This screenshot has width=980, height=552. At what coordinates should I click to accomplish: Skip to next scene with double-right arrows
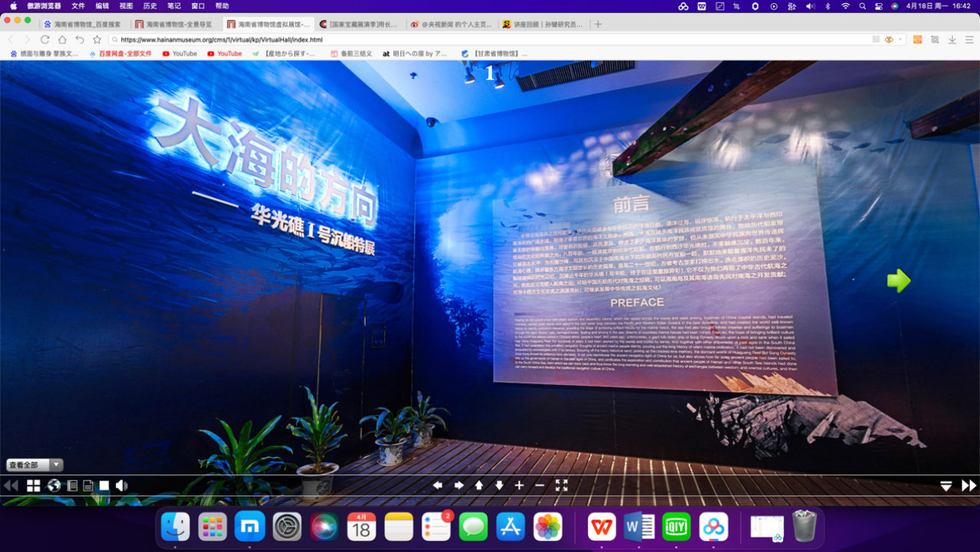[x=968, y=485]
